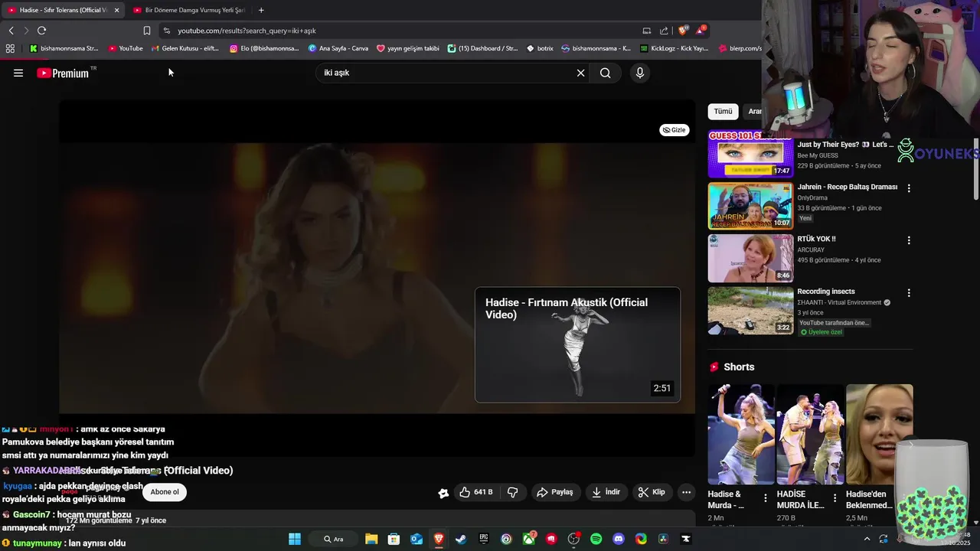
Task: Open the bookmarks apps grid icon
Action: click(10, 48)
